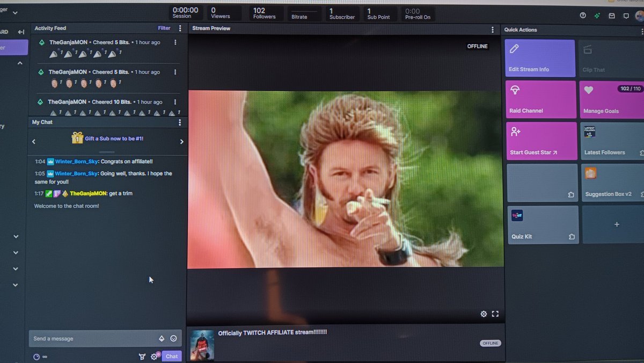Click 'Welcome to the chat room!' text
644x363 pixels.
(x=67, y=206)
